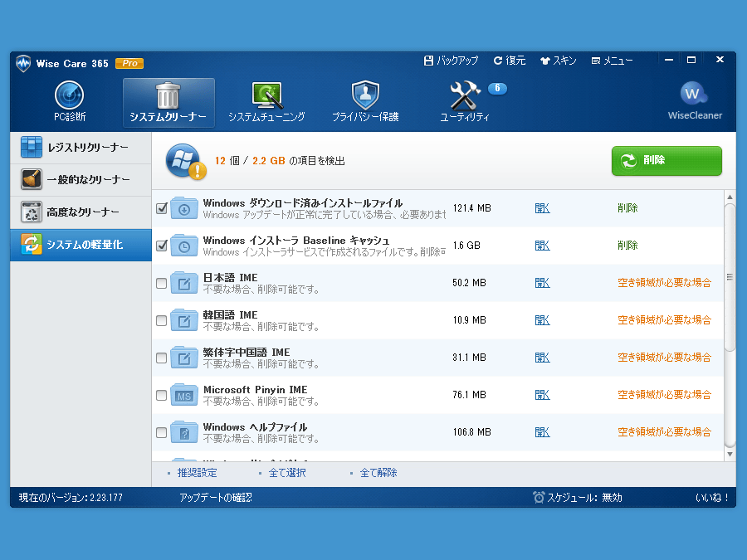This screenshot has height=560, width=747.
Task: Open 開く link for 繁体字中国語 IME
Action: pos(542,358)
